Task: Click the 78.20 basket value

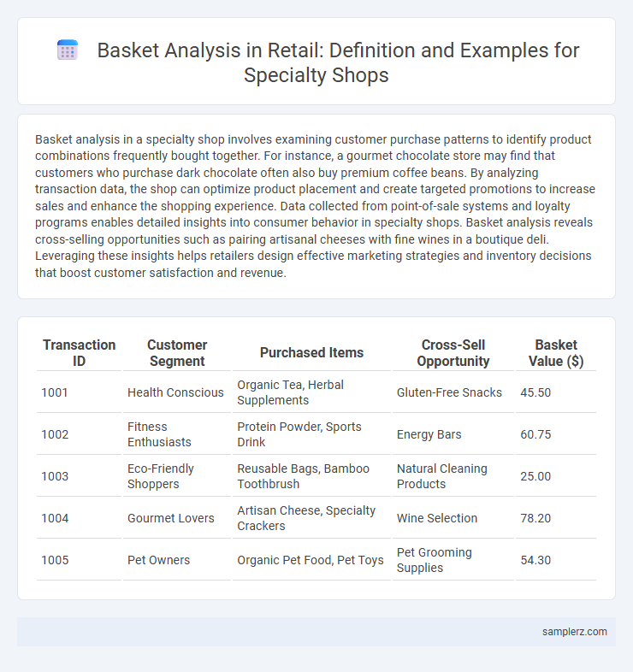Action: [535, 519]
